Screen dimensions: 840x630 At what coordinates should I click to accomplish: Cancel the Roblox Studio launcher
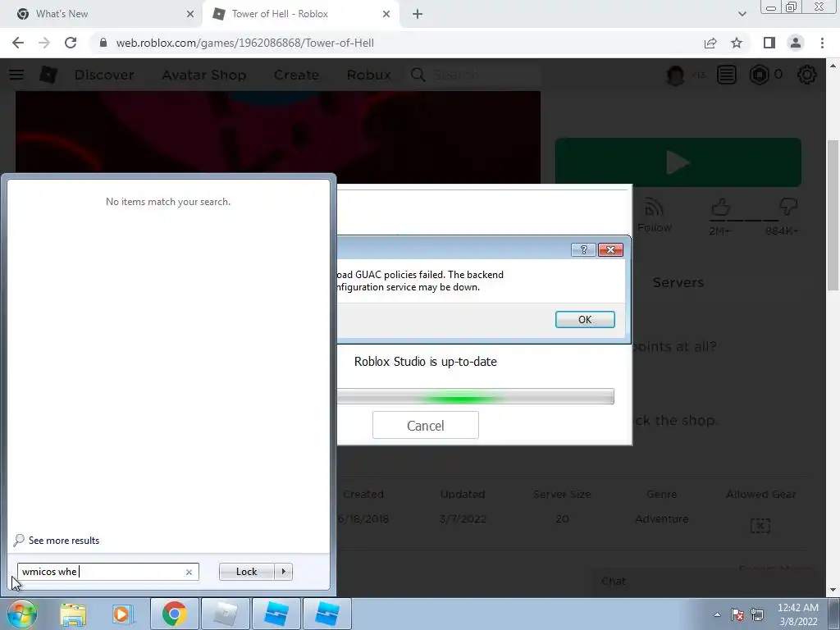coord(426,426)
